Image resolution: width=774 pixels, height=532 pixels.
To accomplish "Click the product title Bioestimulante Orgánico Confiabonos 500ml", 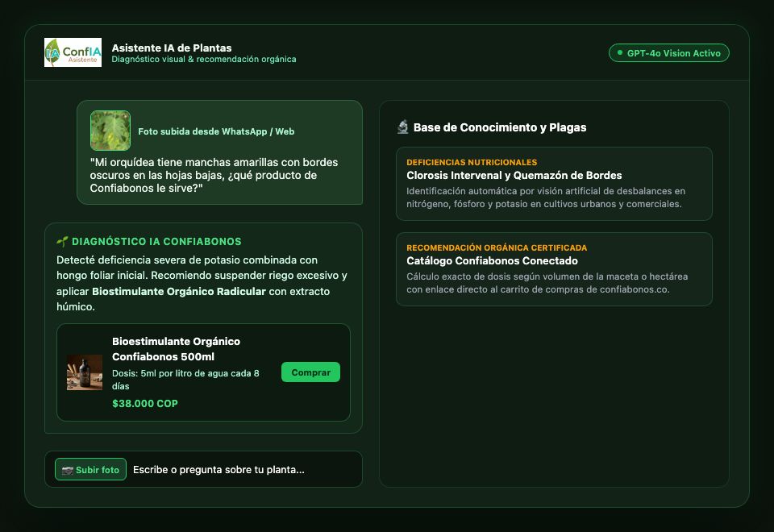I will 177,349.
